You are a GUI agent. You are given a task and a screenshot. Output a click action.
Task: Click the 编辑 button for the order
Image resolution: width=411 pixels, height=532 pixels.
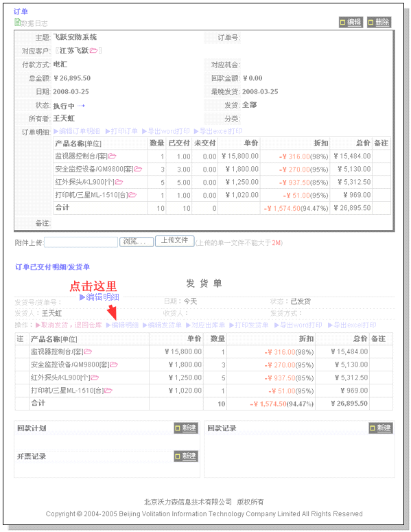(351, 23)
